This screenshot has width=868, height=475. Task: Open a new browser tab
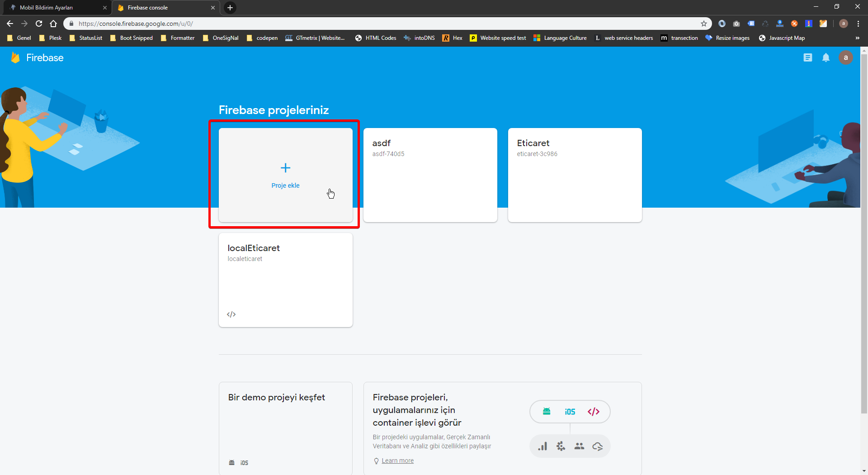tap(230, 8)
